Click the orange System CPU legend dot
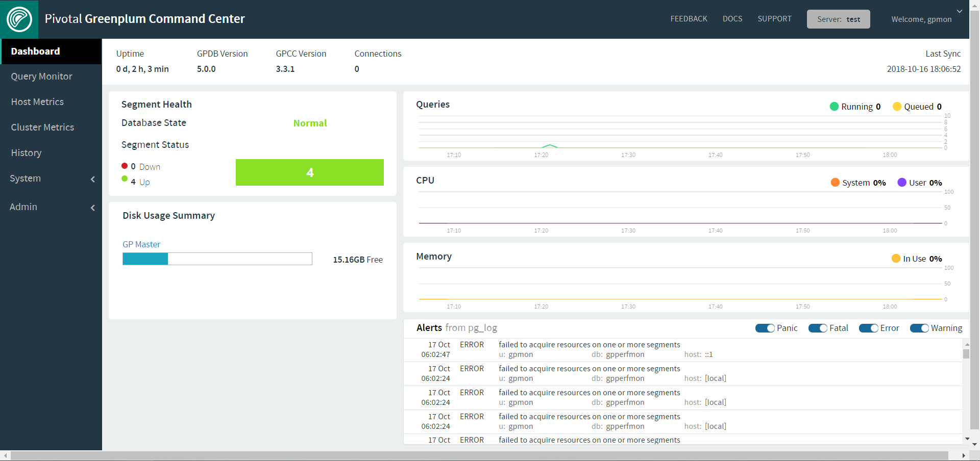The width and height of the screenshot is (980, 461). 836,182
